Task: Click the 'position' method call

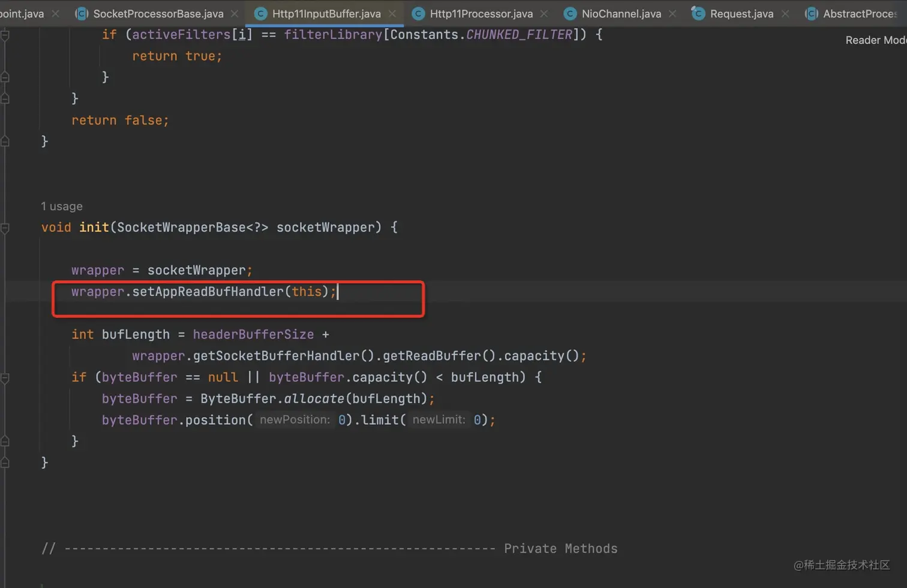Action: [x=215, y=420]
